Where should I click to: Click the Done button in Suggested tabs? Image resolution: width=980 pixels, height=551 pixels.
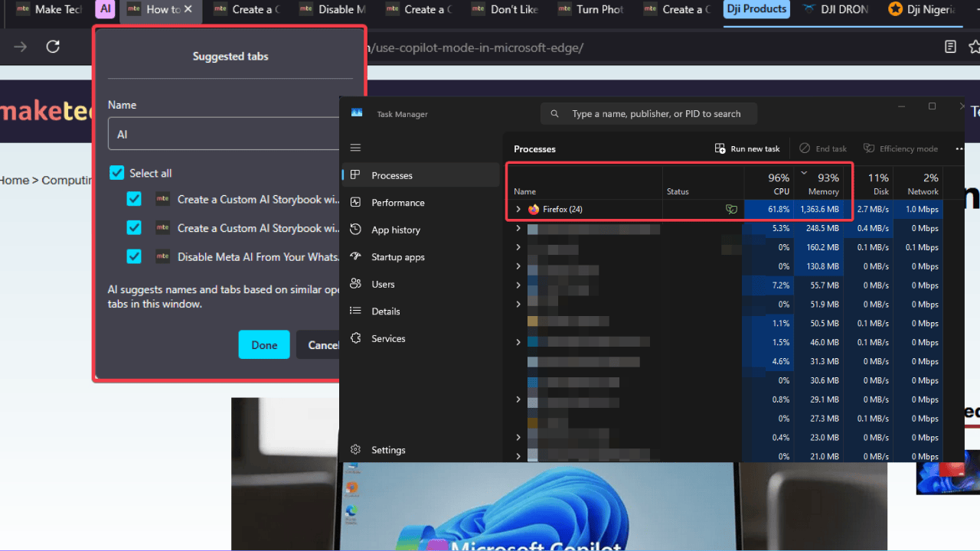pos(263,344)
